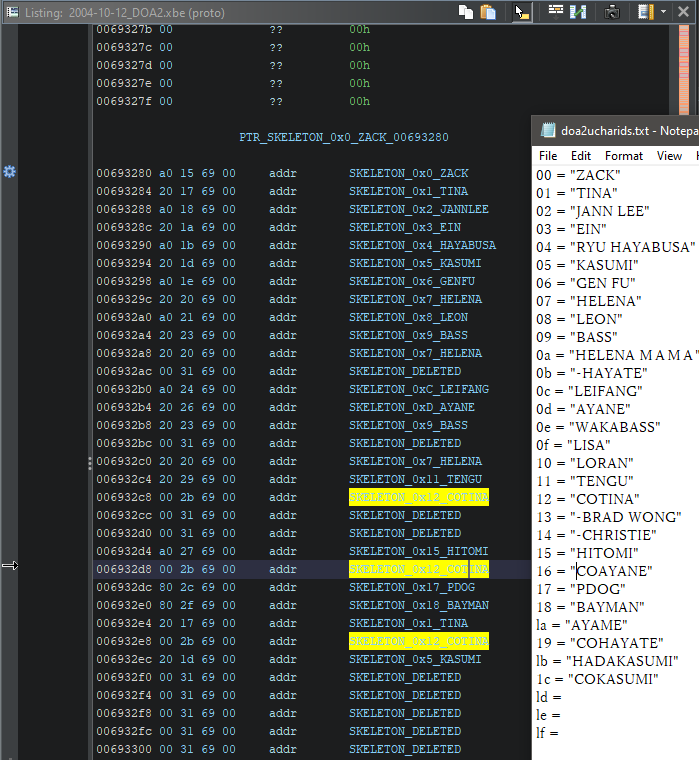Screen dimensions: 699x760
Task: Click SKELETON_0xD_AYANE label
Action: point(412,407)
